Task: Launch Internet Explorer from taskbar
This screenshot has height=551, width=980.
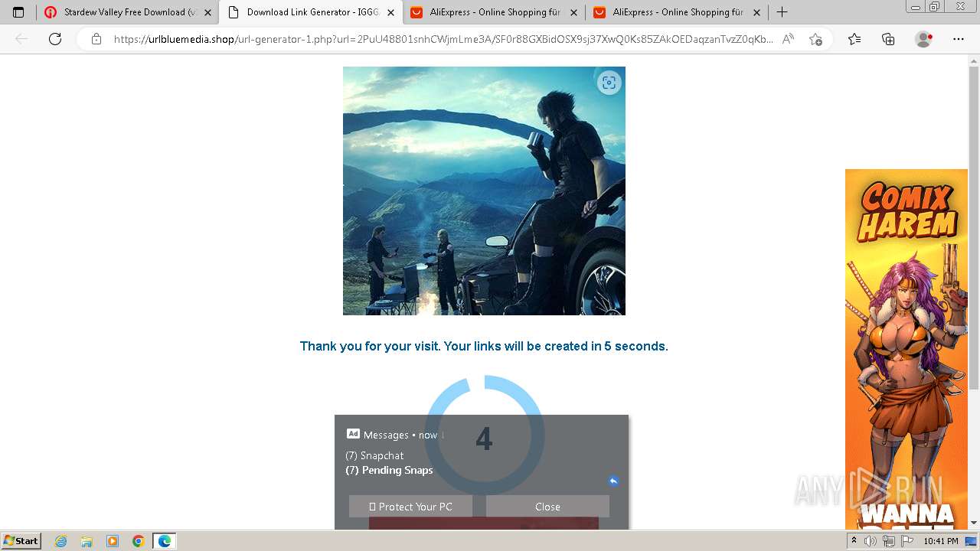Action: [61, 541]
